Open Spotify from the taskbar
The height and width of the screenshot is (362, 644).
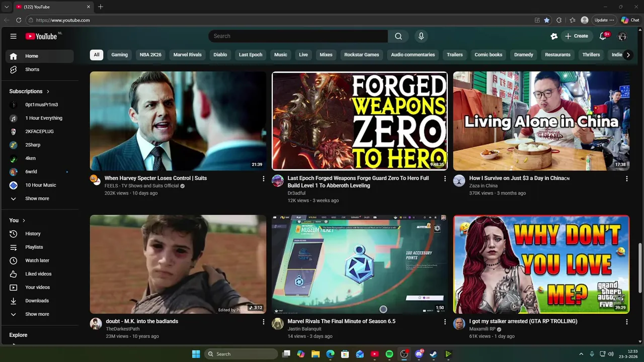389,354
